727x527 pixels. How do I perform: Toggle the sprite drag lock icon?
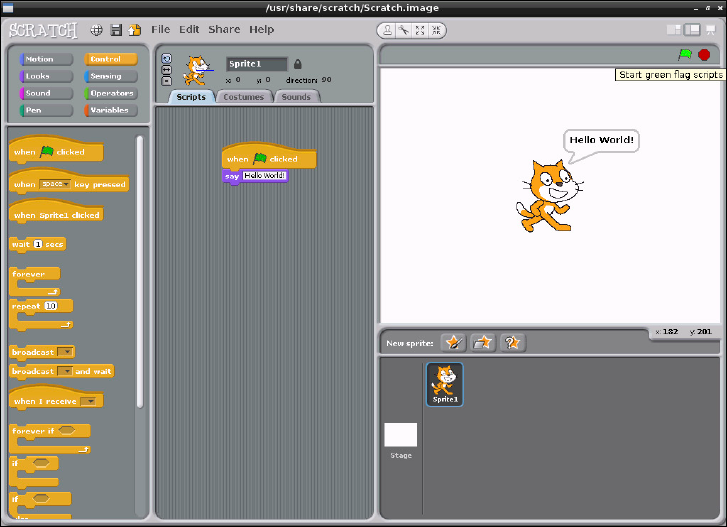point(298,64)
